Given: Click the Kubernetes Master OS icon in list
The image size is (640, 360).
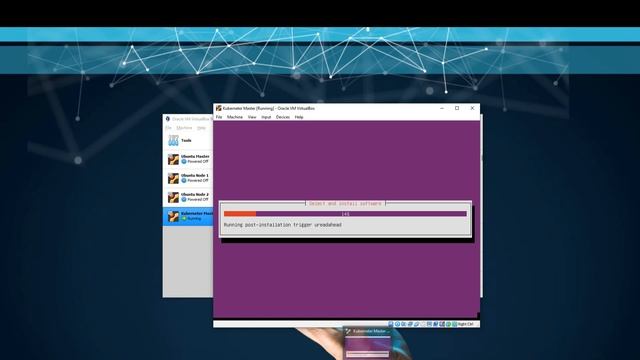Looking at the screenshot, I should click(x=173, y=217).
